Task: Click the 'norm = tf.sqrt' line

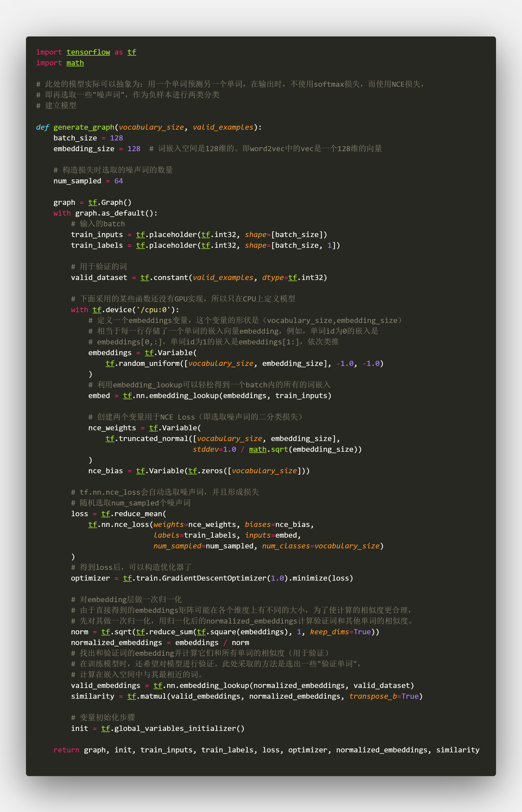Action: tap(225, 632)
